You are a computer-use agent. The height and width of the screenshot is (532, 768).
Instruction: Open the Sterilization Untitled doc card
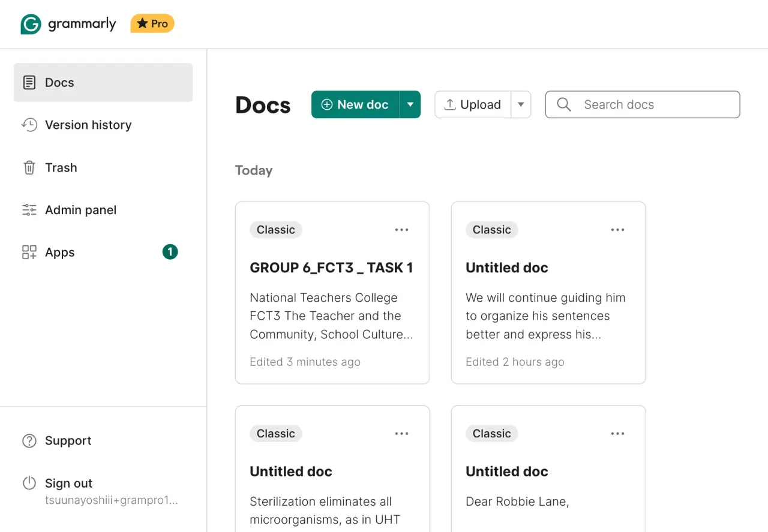coord(332,469)
